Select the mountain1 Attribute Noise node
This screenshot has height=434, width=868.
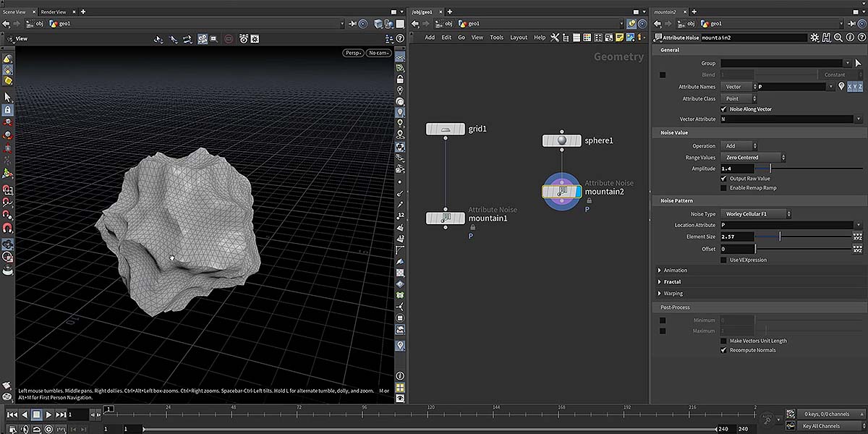click(x=446, y=218)
